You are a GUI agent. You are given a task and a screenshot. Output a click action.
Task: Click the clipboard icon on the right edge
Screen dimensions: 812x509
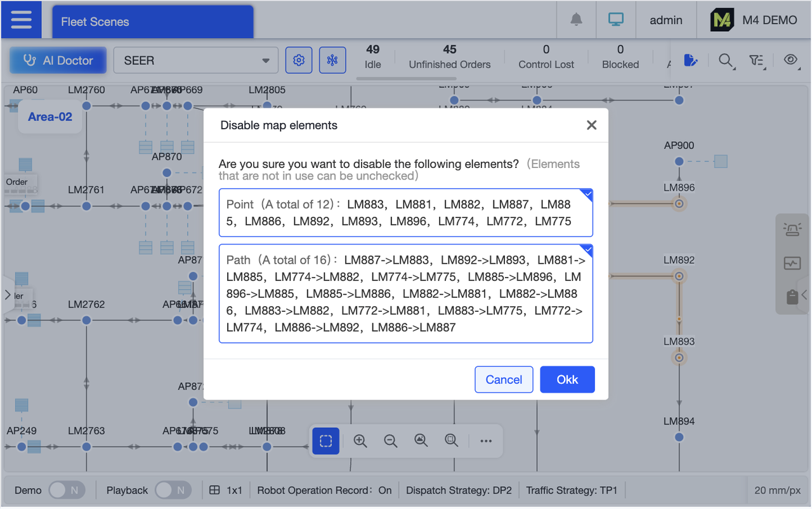pos(792,297)
